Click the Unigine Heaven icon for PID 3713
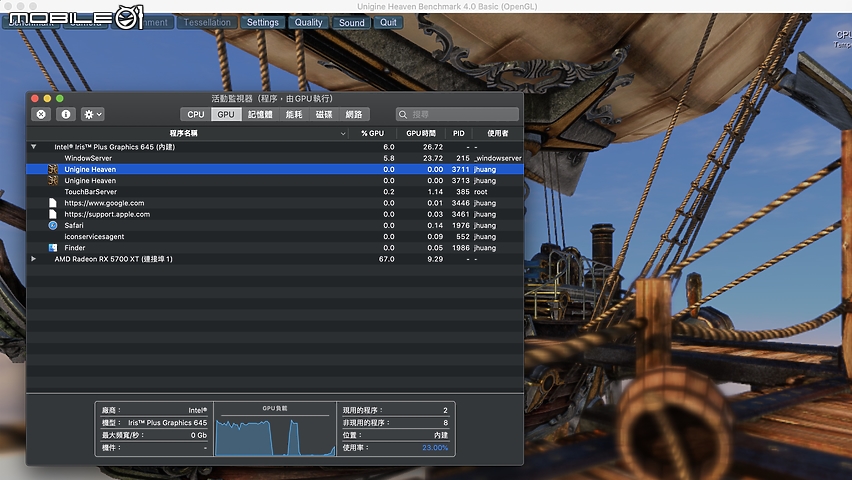This screenshot has width=852, height=480. pyautogui.click(x=53, y=180)
